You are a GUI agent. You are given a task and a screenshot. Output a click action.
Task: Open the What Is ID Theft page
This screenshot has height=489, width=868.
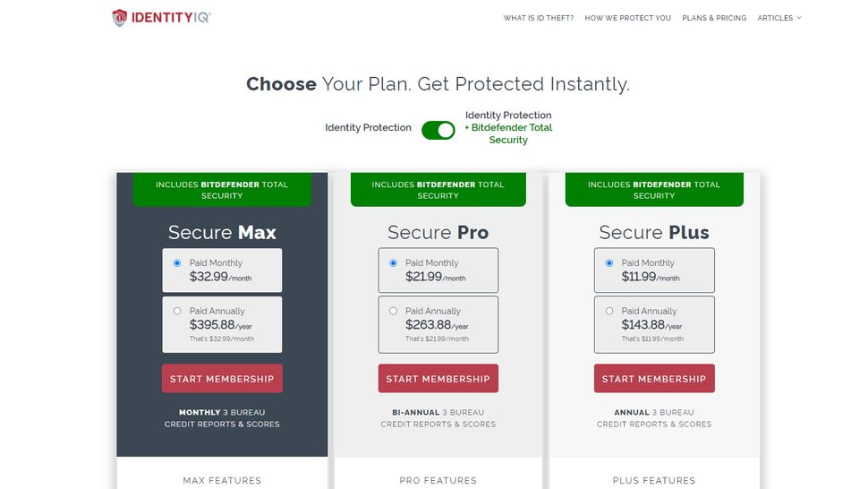[x=539, y=18]
